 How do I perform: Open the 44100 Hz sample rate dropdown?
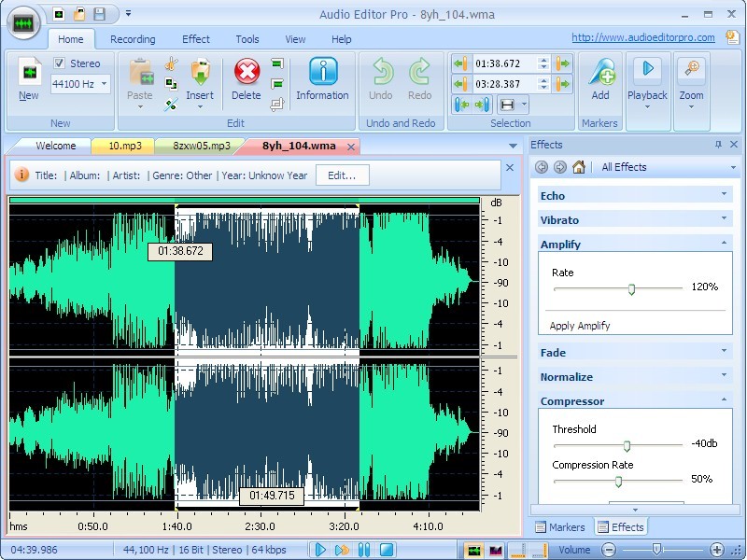coord(103,83)
